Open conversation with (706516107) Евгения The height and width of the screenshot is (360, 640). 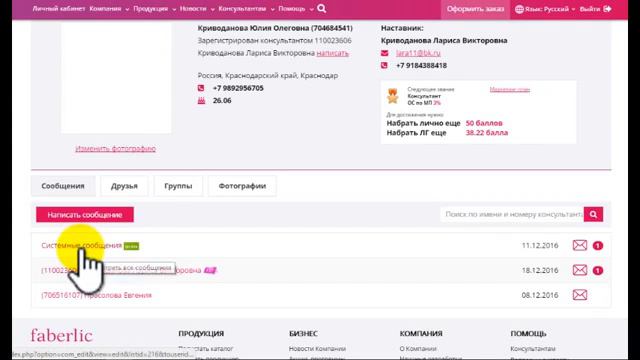coord(96,295)
